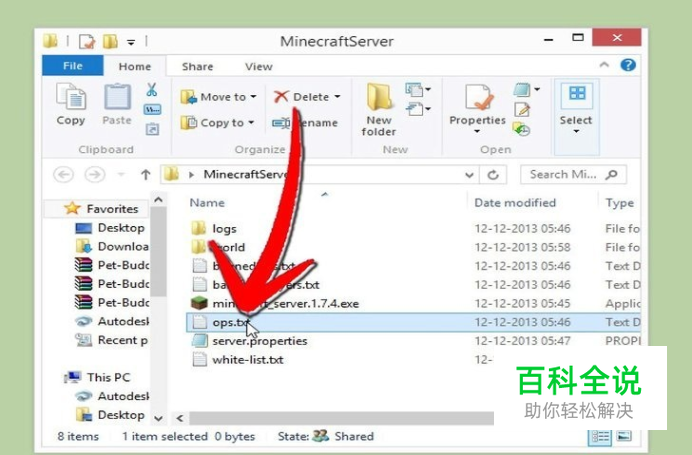692x455 pixels.
Task: Switch to the Home ribbon tab
Action: (x=135, y=66)
